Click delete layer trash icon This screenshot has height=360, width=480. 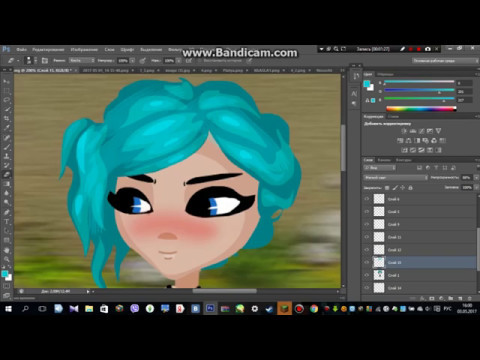coord(470,298)
